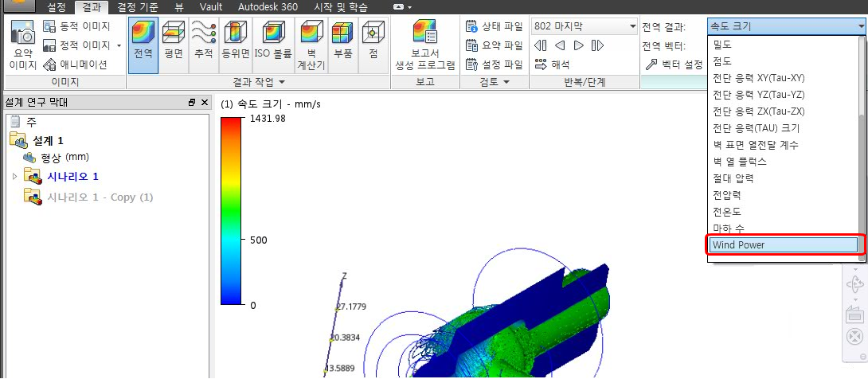Jump to last iteration step
This screenshot has width=868, height=379.
(597, 45)
